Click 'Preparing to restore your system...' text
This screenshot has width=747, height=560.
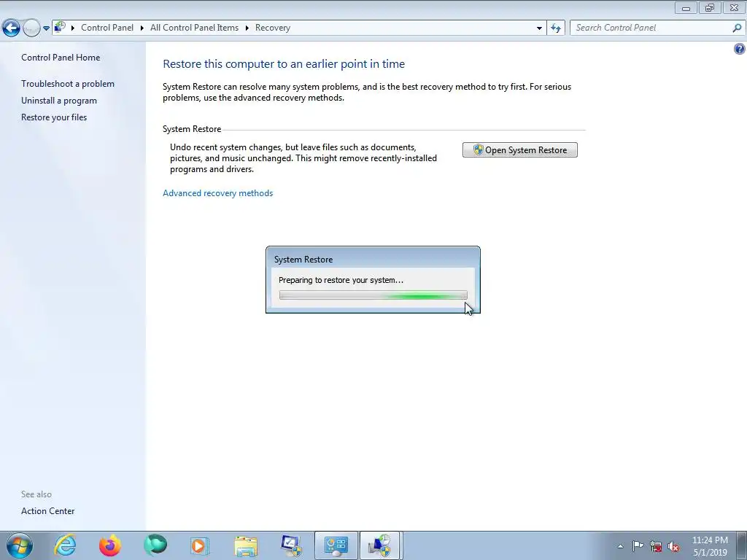[x=341, y=280]
